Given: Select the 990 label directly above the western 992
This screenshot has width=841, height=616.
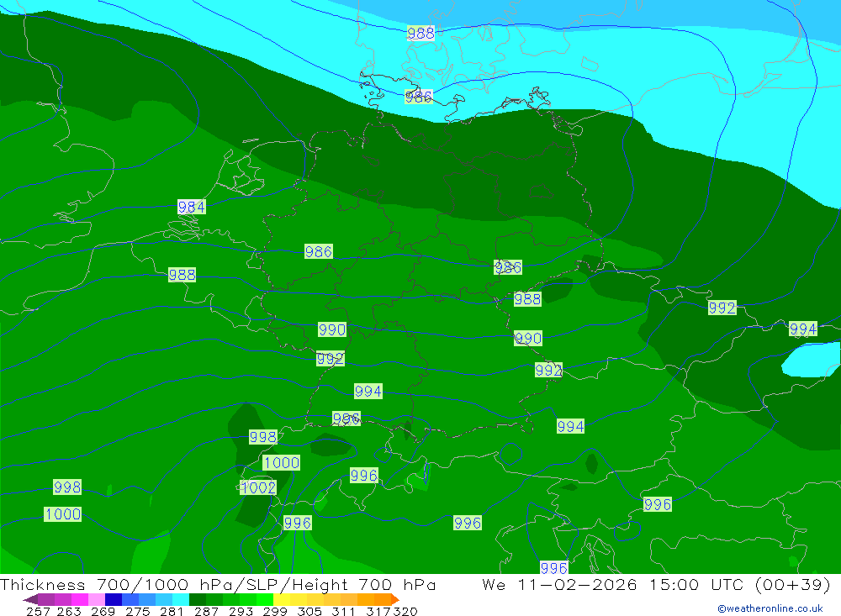Looking at the screenshot, I should pyautogui.click(x=332, y=329).
